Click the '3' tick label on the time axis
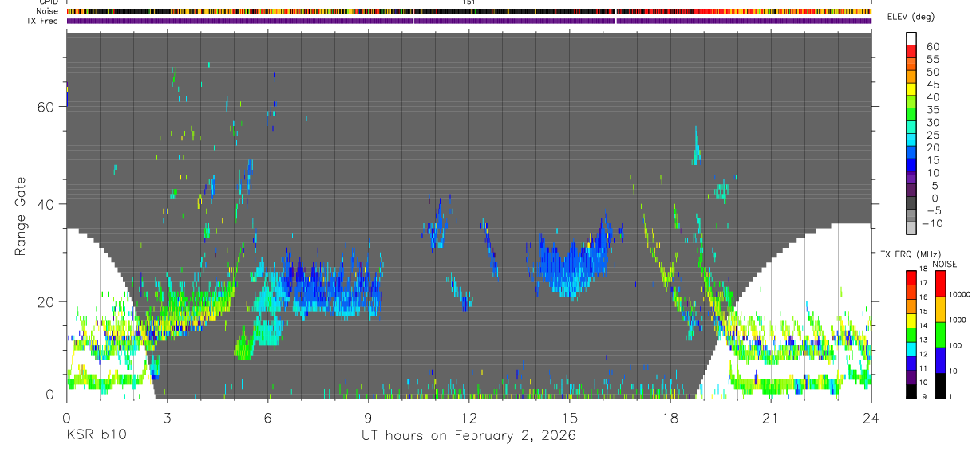Image resolution: width=980 pixels, height=452 pixels. coord(167,417)
